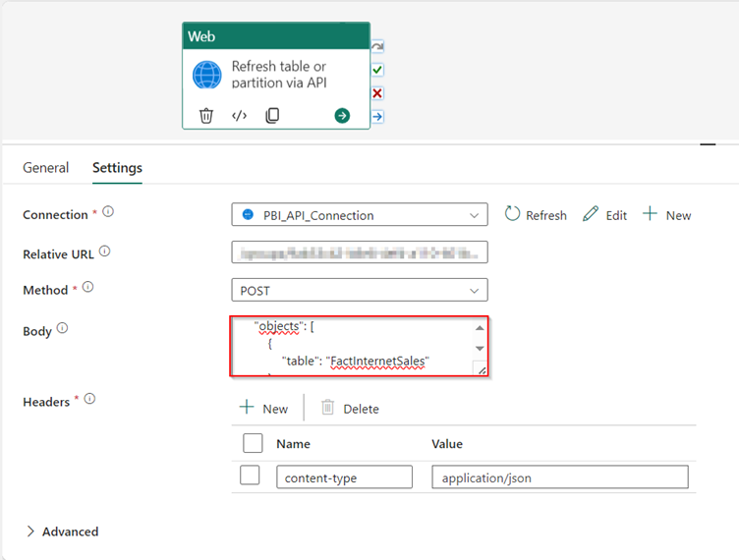Click Delete header button label
The width and height of the screenshot is (739, 560).
click(361, 409)
